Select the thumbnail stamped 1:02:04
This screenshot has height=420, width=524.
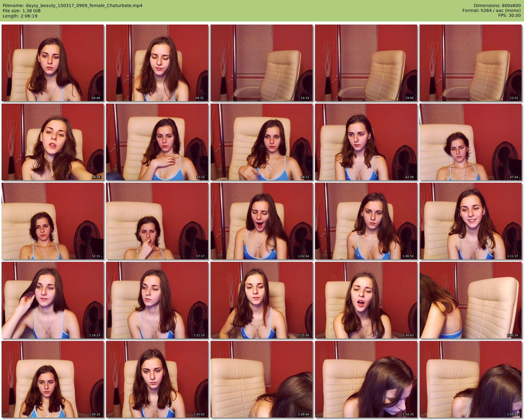pos(261,221)
